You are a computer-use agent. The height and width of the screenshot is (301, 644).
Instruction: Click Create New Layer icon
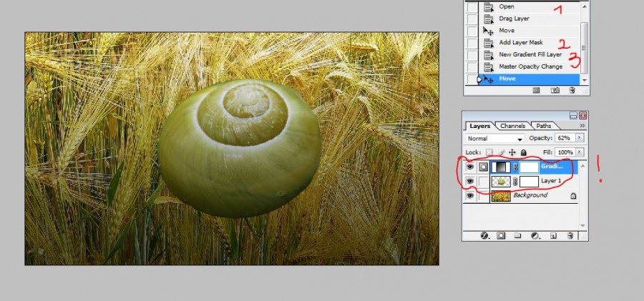point(552,235)
